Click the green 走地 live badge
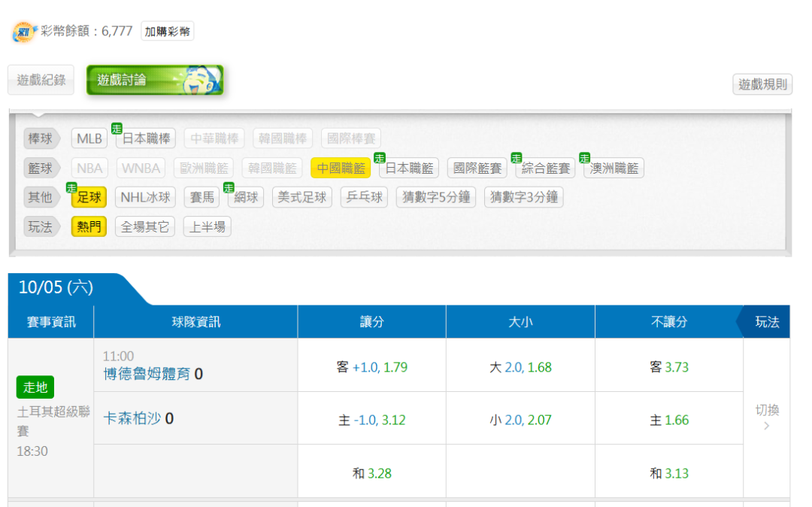The height and width of the screenshot is (507, 812). coord(35,387)
